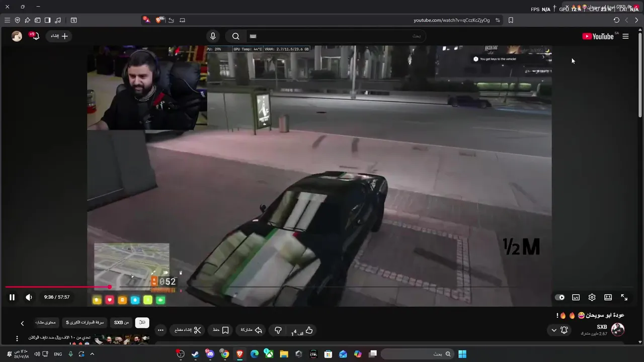The height and width of the screenshot is (362, 644).
Task: Open Discord from taskbar
Action: click(x=210, y=354)
